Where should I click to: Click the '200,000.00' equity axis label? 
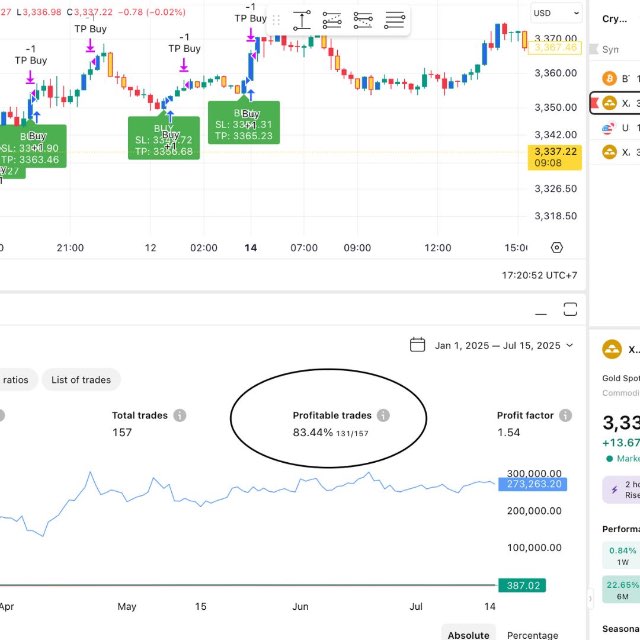(x=534, y=511)
